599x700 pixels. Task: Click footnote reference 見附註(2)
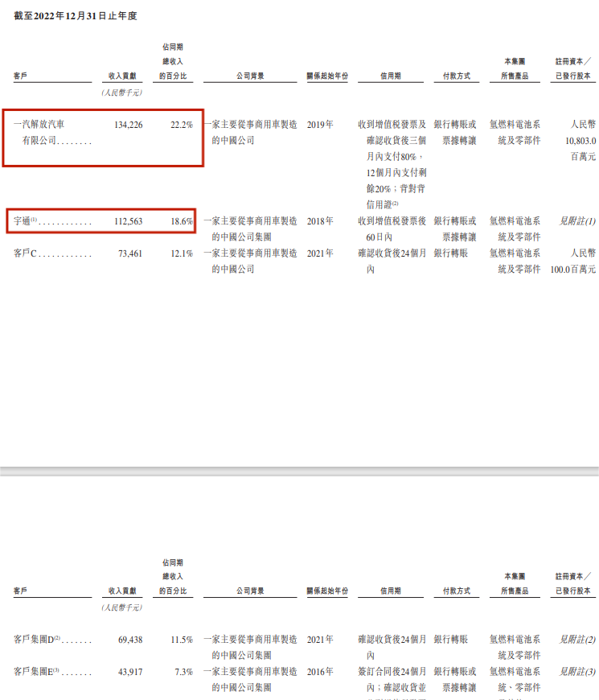577,640
